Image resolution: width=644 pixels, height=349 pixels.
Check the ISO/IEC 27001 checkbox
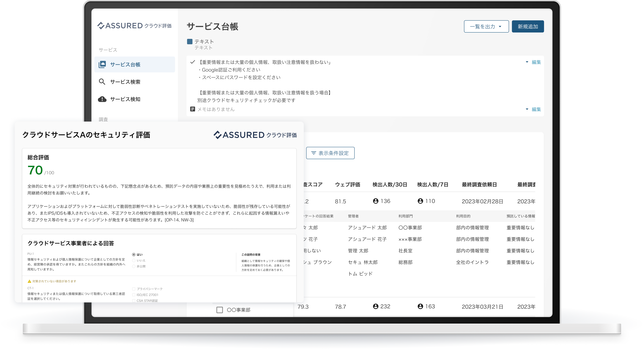[134, 295]
